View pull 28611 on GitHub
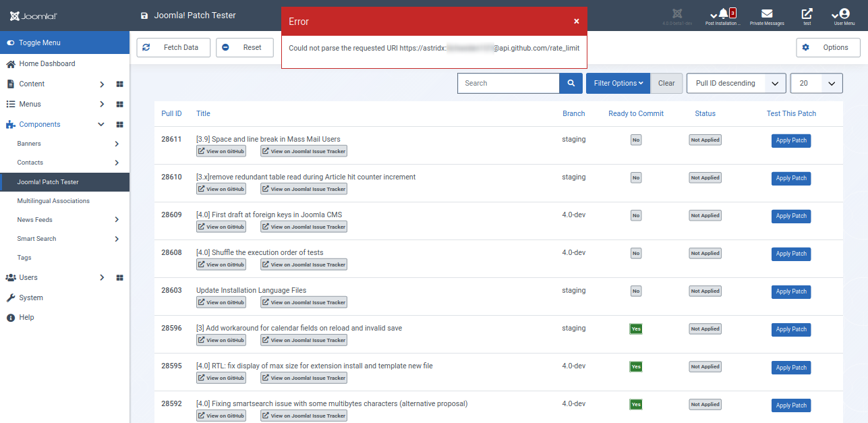This screenshot has height=423, width=868. 221,151
